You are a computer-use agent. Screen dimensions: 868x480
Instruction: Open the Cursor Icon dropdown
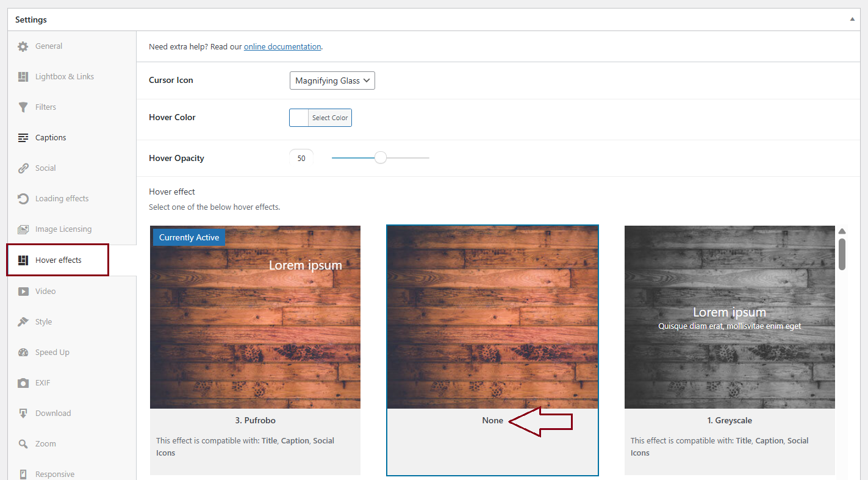(x=332, y=81)
